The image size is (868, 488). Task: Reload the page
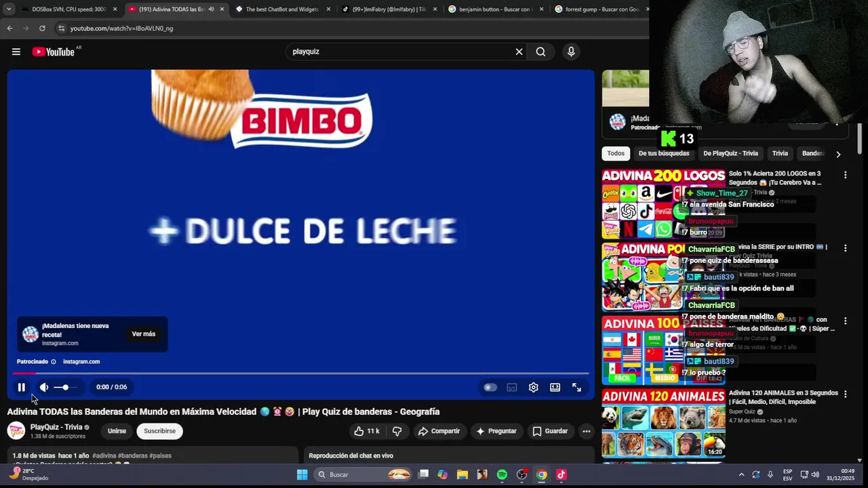pos(42,28)
